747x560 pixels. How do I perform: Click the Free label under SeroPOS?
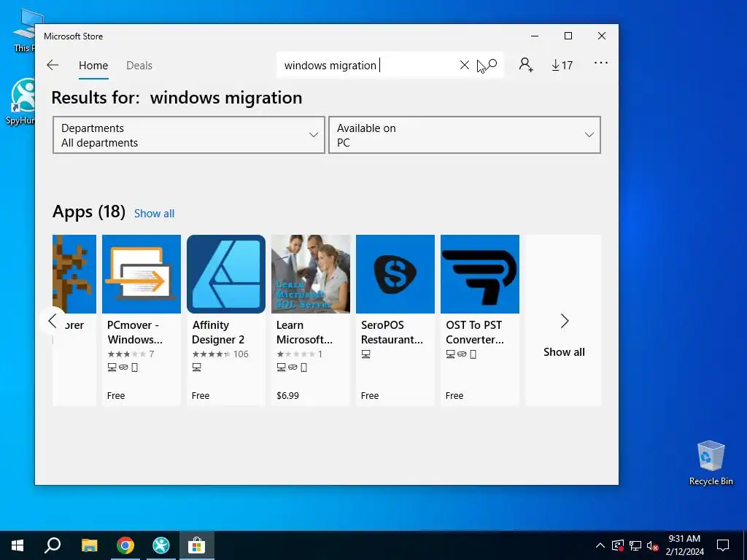[x=370, y=396]
